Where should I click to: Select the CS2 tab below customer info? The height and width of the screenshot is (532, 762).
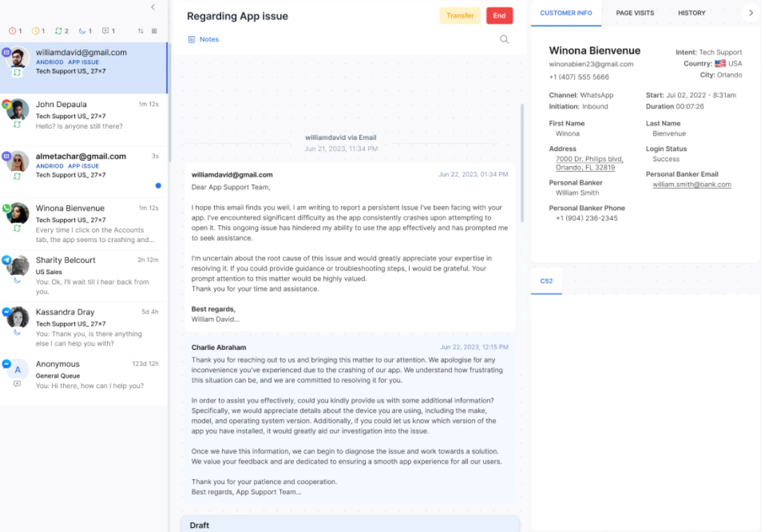click(546, 281)
